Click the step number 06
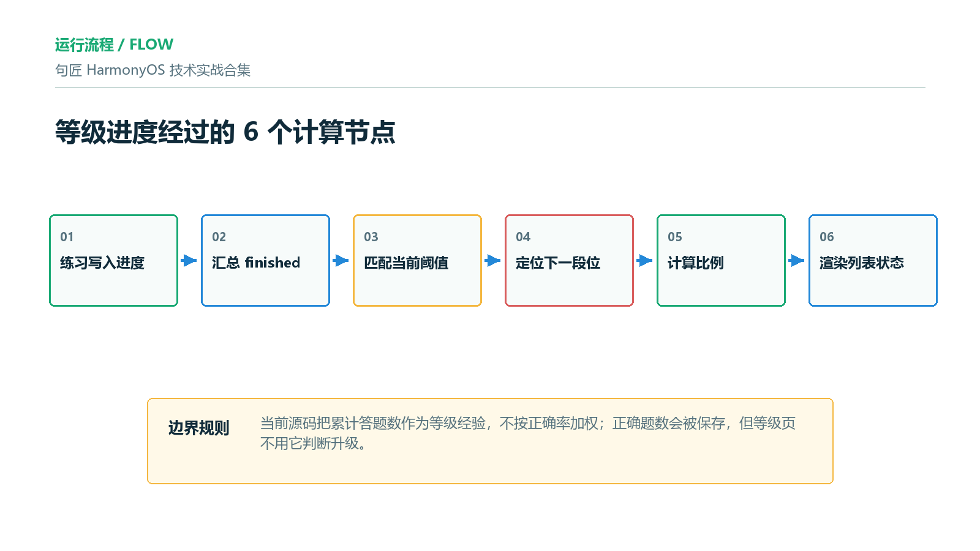This screenshot has width=980, height=551. (x=826, y=237)
